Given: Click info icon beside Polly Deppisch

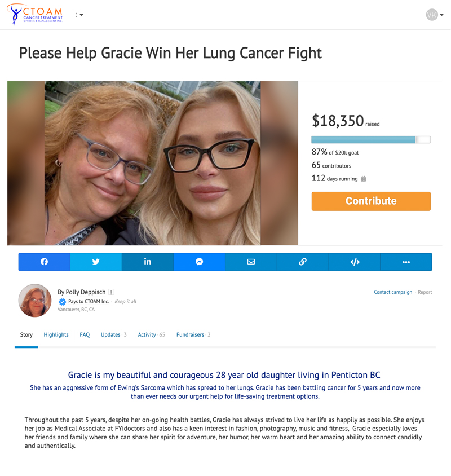Looking at the screenshot, I should [112, 292].
